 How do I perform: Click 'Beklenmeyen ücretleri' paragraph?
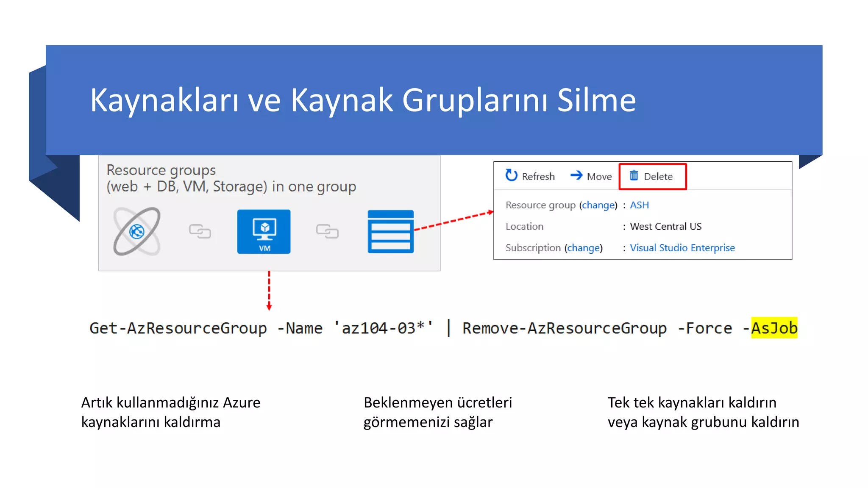[438, 412]
